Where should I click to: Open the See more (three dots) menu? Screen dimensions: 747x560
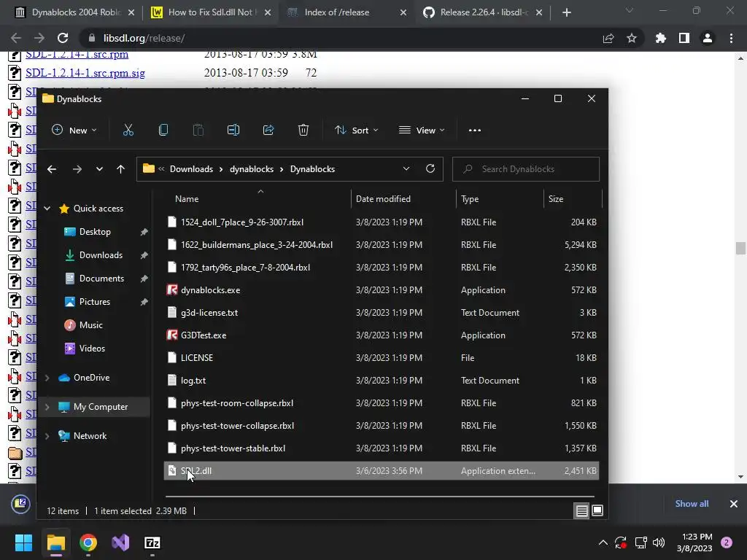[475, 130]
